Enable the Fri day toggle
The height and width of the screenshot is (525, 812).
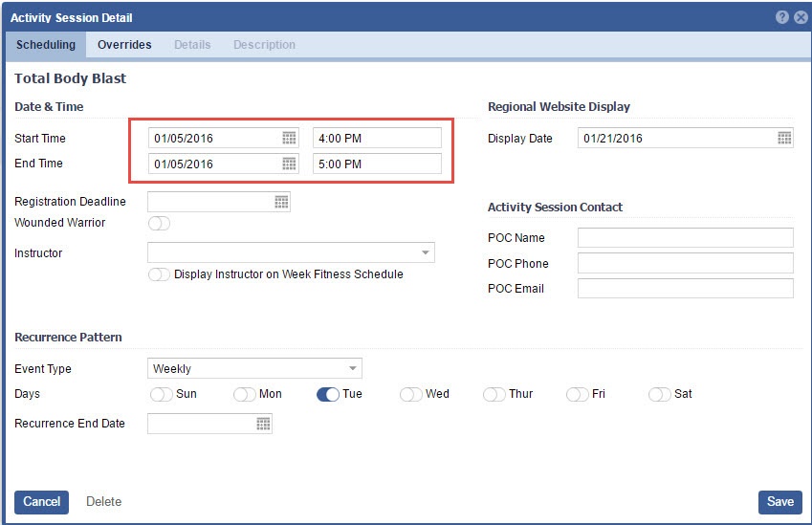tap(577, 394)
